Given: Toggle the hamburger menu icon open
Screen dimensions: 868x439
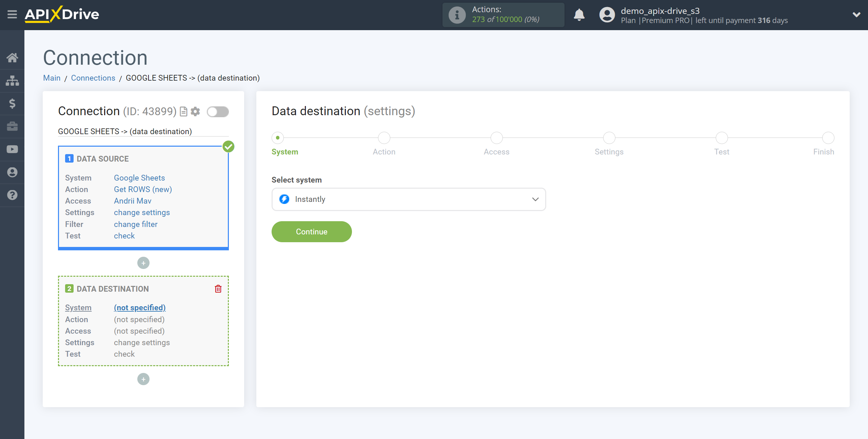Looking at the screenshot, I should [x=12, y=15].
